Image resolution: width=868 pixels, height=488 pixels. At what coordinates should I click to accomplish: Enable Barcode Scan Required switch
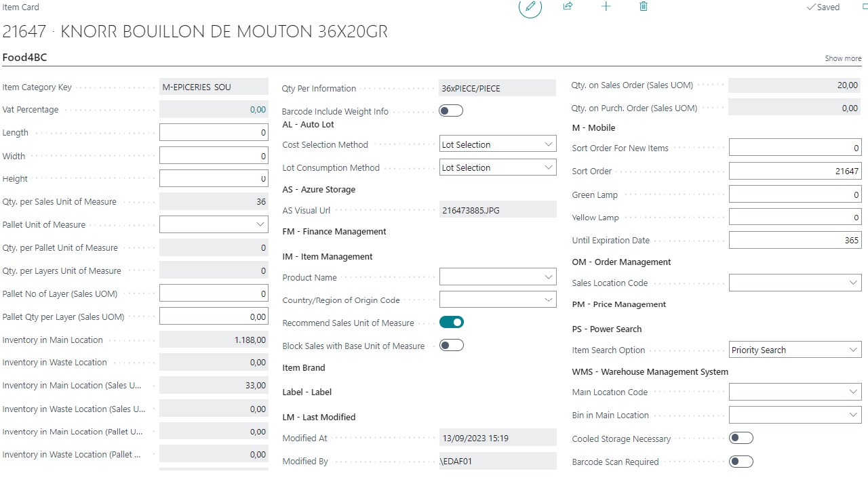click(x=741, y=462)
